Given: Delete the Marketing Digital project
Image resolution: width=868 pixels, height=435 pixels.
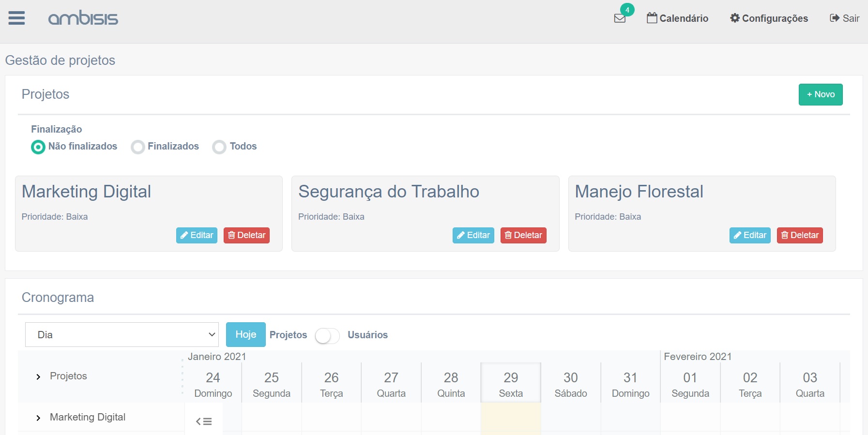Looking at the screenshot, I should 246,235.
